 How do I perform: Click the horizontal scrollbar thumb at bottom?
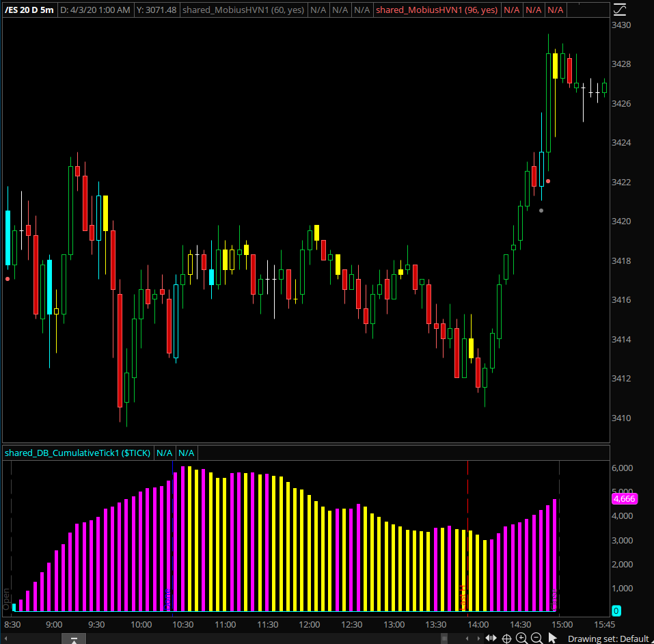pos(445,639)
